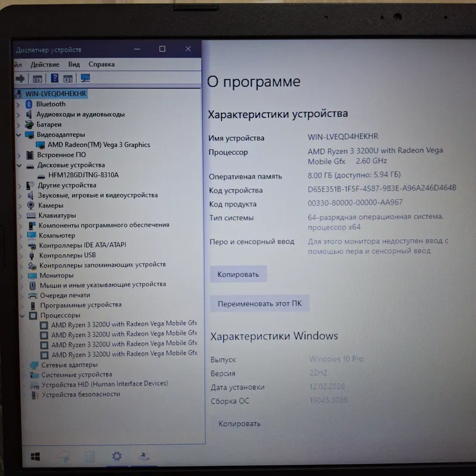Scan for hardware changes using the monitor icon

(85, 79)
